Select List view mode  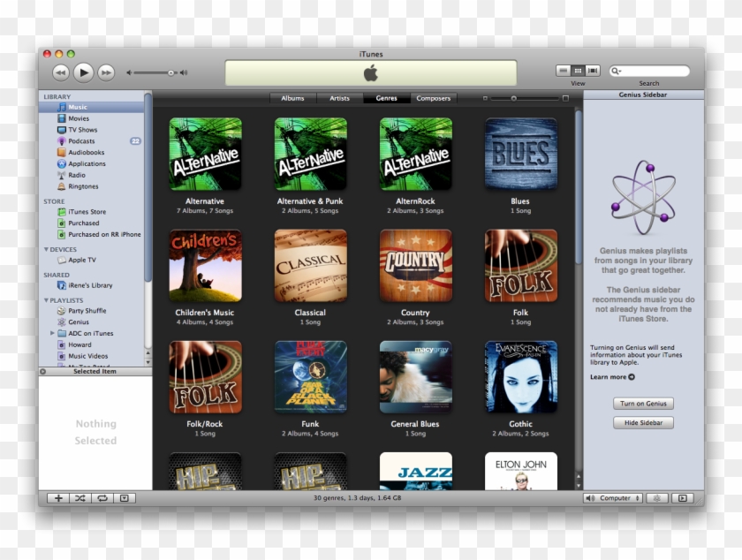coord(564,69)
